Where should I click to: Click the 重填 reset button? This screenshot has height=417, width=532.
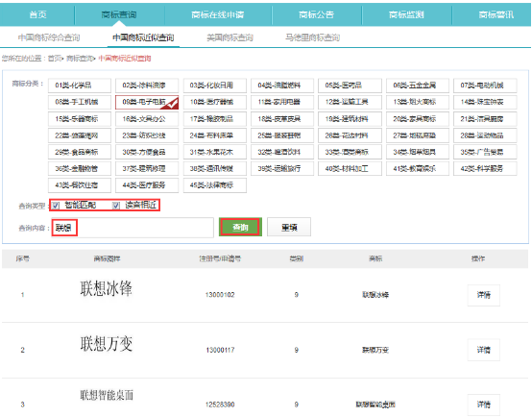(289, 227)
